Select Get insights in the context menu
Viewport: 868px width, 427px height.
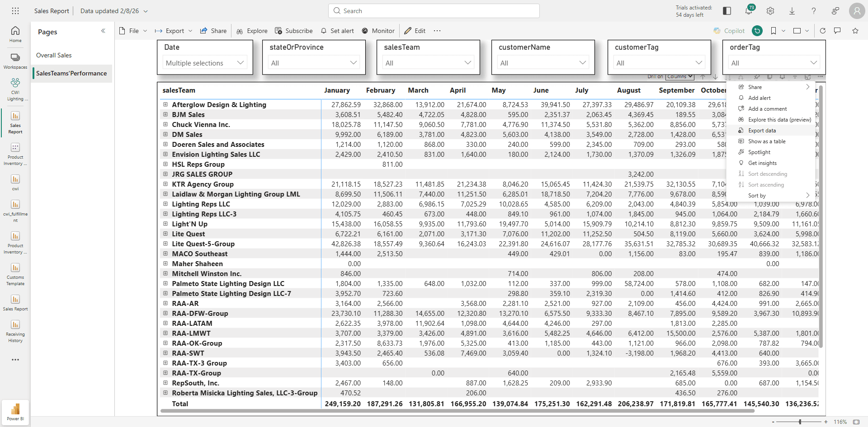[x=770, y=163]
